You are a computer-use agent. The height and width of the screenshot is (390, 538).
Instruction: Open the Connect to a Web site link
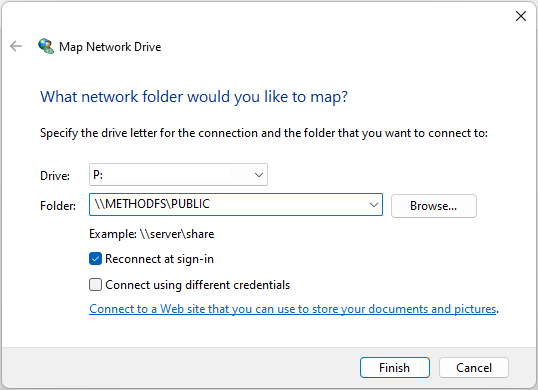pyautogui.click(x=293, y=309)
